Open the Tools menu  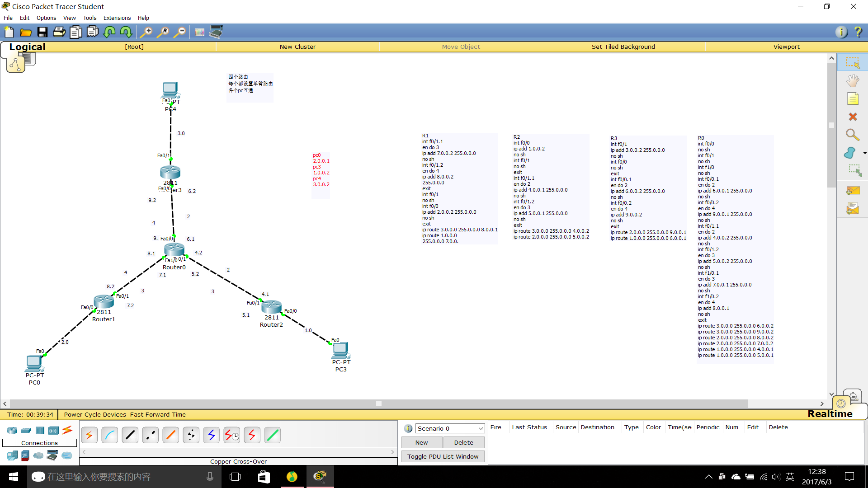pyautogui.click(x=90, y=18)
